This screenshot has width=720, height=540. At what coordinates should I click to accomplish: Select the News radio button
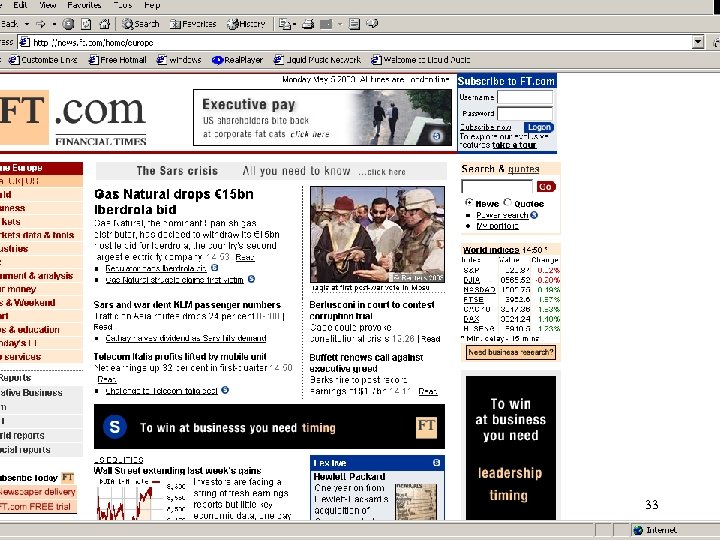click(469, 202)
